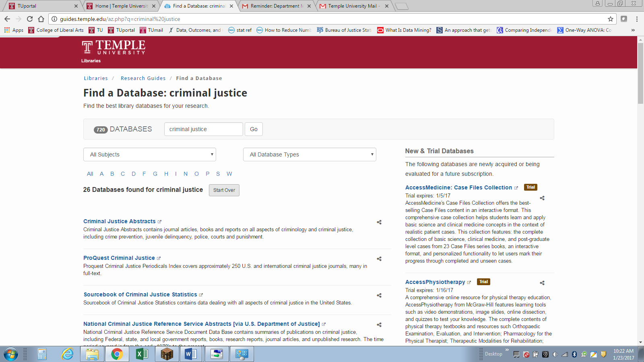Open Google Chrome from the taskbar
The height and width of the screenshot is (362, 644).
[x=117, y=354]
